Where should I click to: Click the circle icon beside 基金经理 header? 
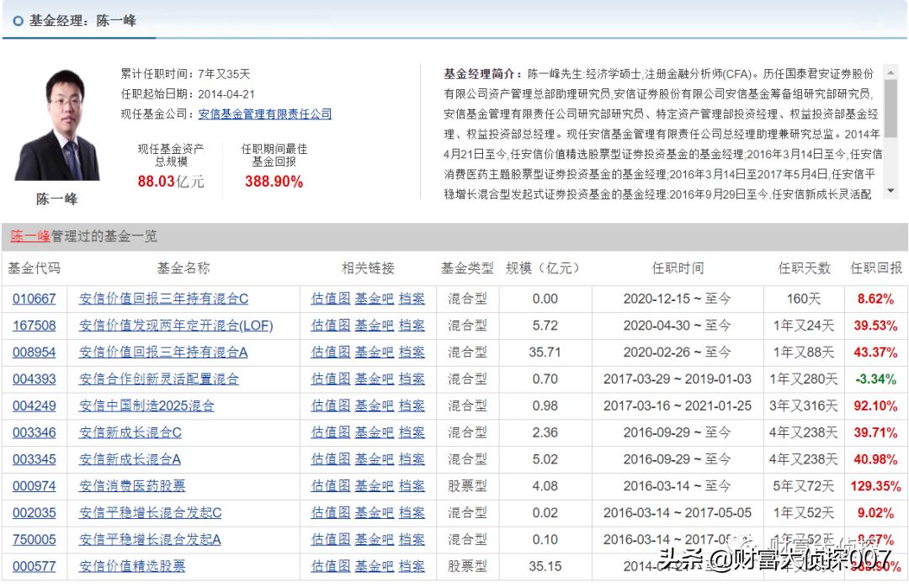pyautogui.click(x=18, y=21)
